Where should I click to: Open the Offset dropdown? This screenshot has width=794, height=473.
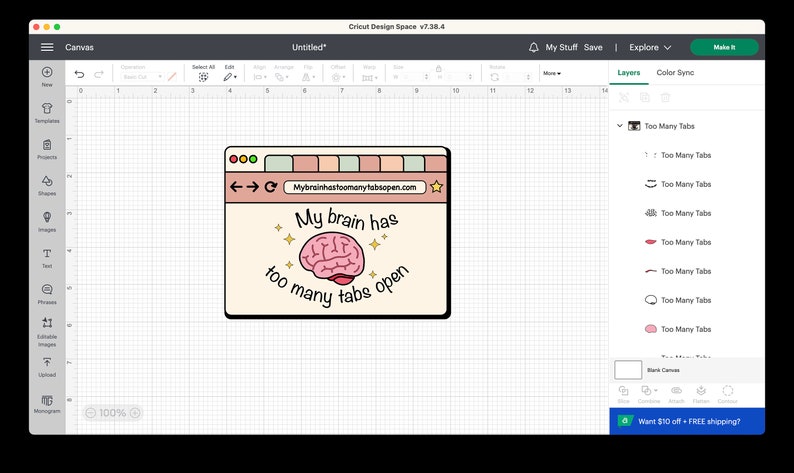point(338,77)
